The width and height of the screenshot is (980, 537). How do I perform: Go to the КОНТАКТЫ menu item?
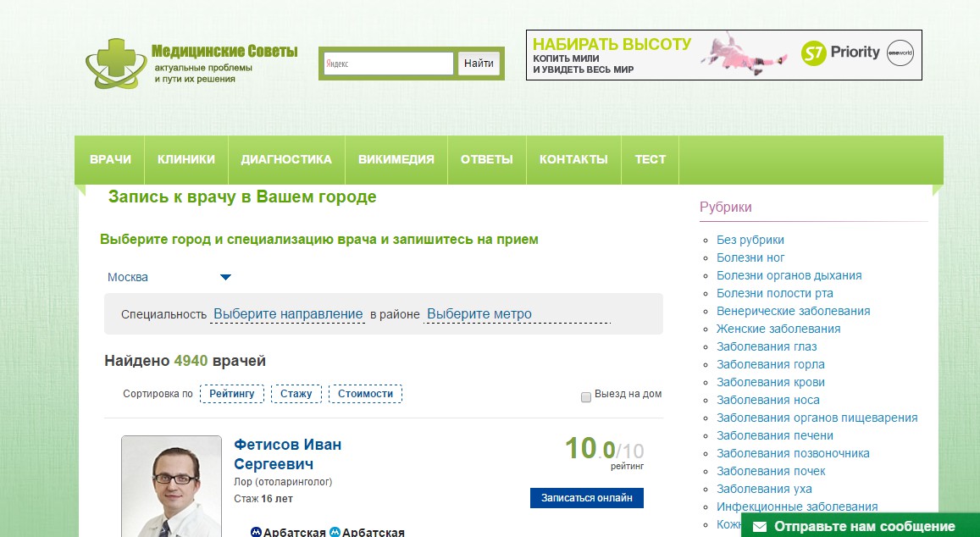point(573,159)
